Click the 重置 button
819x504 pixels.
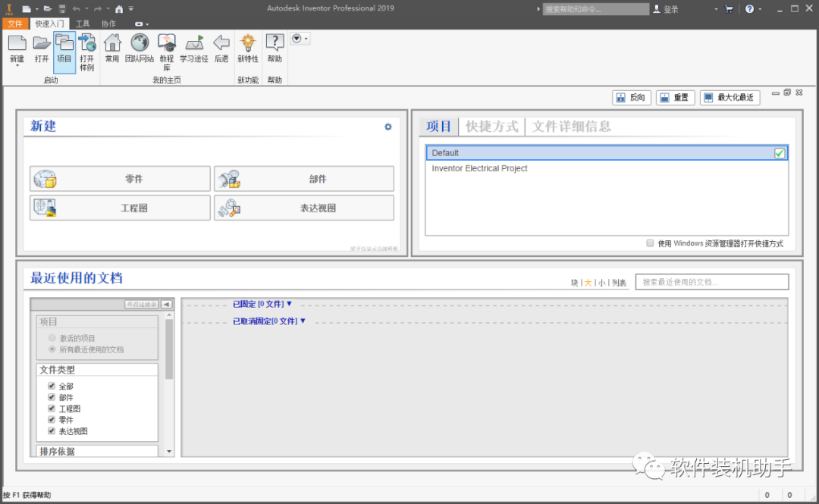pyautogui.click(x=676, y=98)
